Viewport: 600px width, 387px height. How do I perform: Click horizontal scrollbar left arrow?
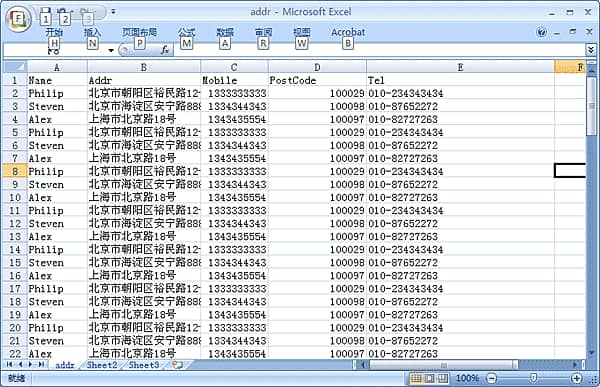click(x=362, y=365)
